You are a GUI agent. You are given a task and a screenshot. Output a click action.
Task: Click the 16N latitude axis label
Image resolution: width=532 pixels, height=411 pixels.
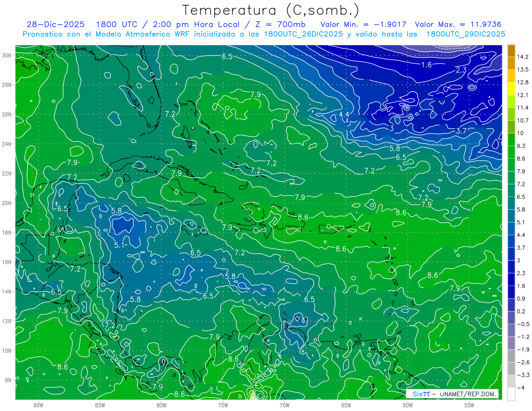7,262
